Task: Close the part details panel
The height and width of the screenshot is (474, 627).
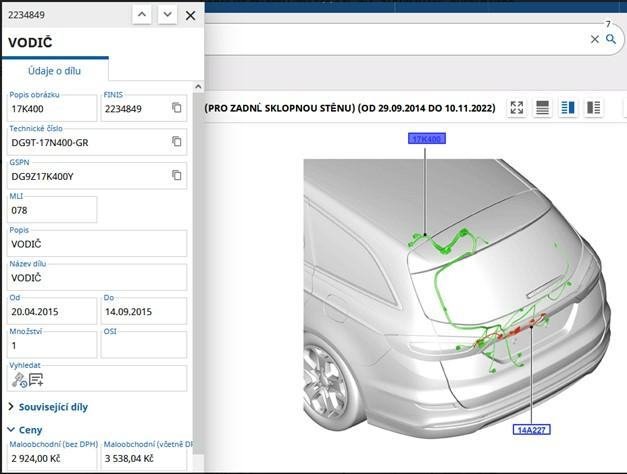Action: [x=190, y=15]
